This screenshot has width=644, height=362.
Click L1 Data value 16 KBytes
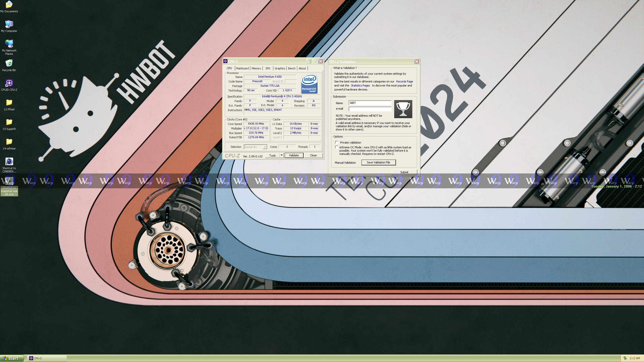[296, 124]
